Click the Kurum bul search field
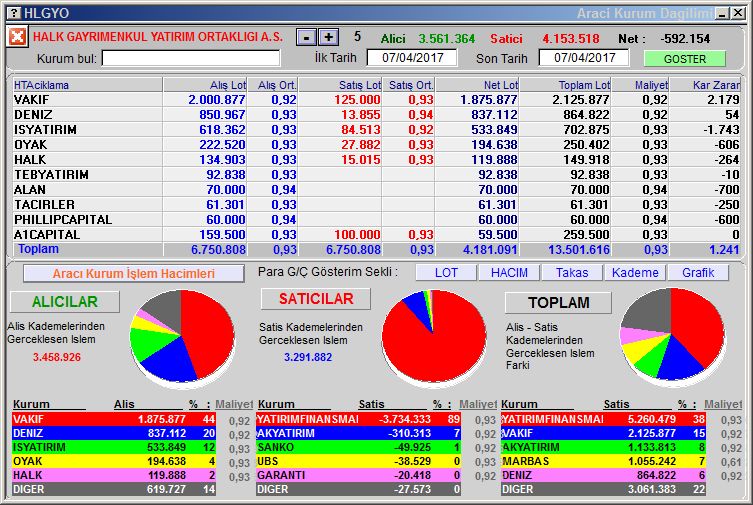This screenshot has width=753, height=505. [x=191, y=59]
